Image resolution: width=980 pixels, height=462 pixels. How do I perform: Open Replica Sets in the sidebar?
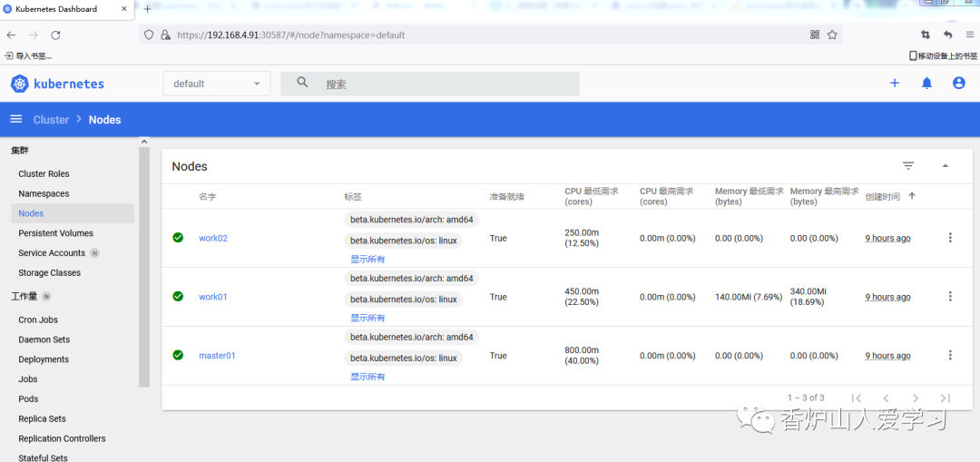[x=42, y=418]
